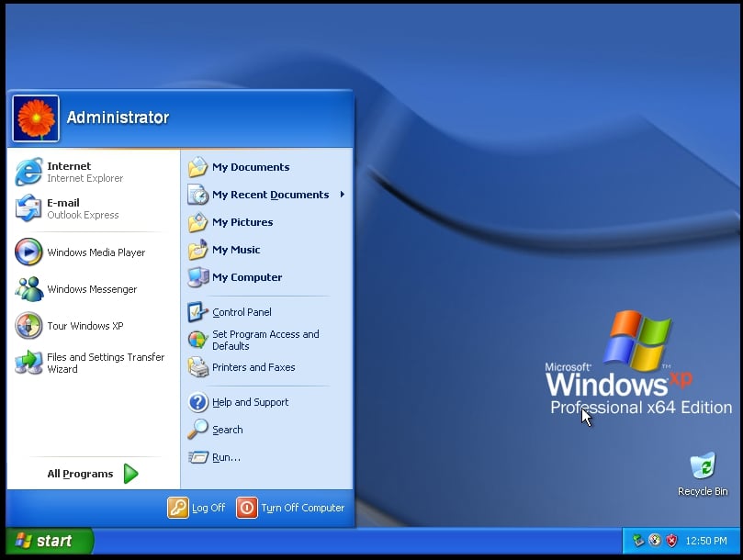
Task: Select the Recycle Bin desktop icon
Action: coord(703,465)
